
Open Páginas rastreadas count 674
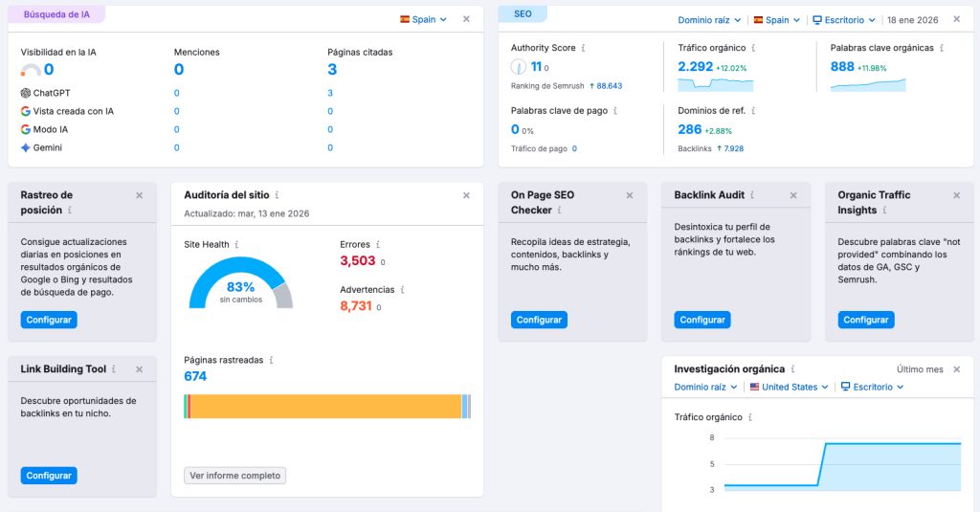(x=195, y=376)
